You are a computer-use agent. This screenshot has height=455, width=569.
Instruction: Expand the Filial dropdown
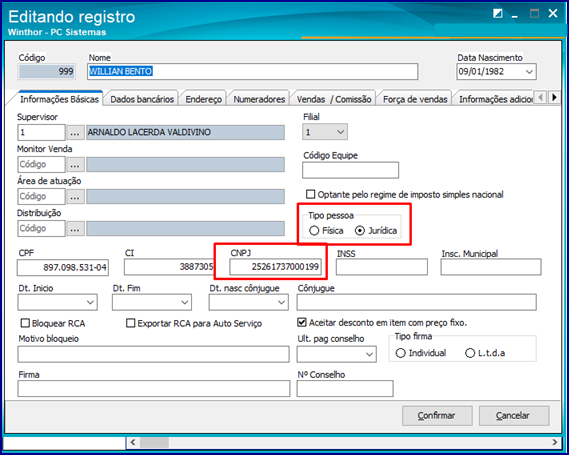coord(340,132)
